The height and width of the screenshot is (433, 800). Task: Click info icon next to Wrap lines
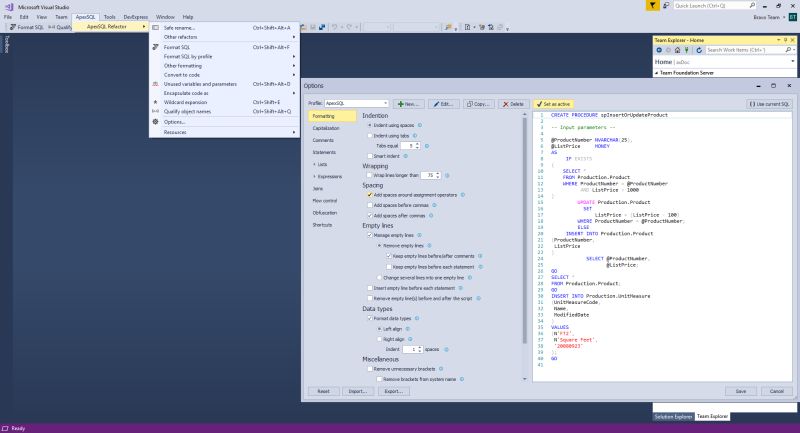pos(447,175)
